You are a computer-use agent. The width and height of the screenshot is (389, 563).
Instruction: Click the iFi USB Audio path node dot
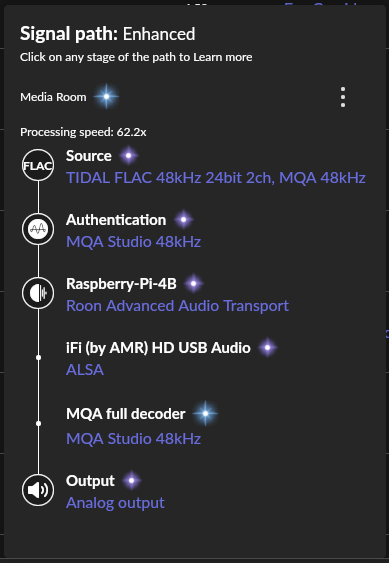(38, 357)
